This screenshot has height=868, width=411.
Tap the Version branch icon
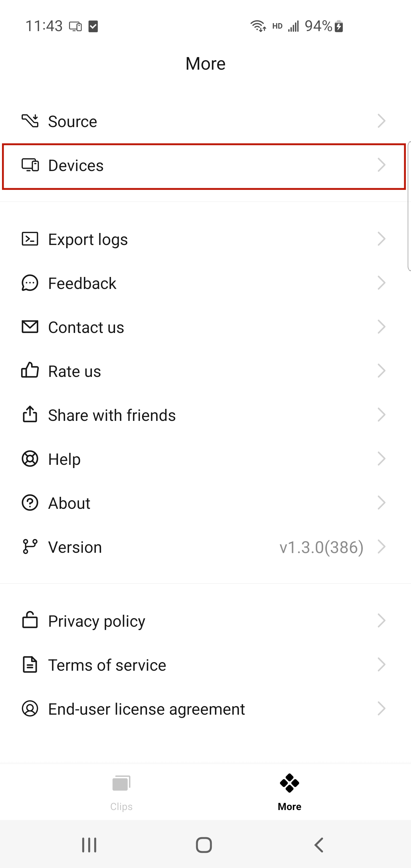30,546
